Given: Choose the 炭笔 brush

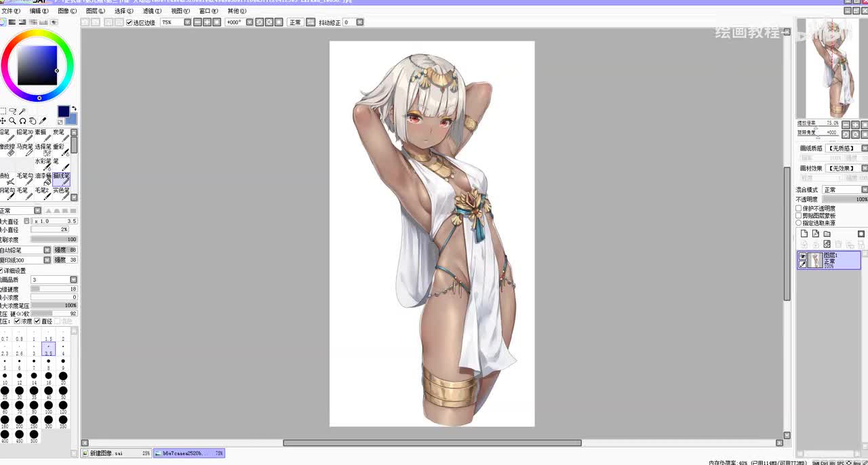Looking at the screenshot, I should pos(62,136).
